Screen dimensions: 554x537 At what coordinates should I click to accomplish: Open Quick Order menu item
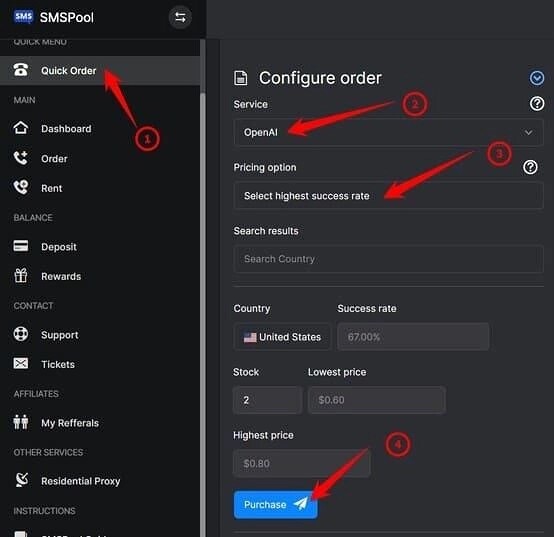click(100, 71)
